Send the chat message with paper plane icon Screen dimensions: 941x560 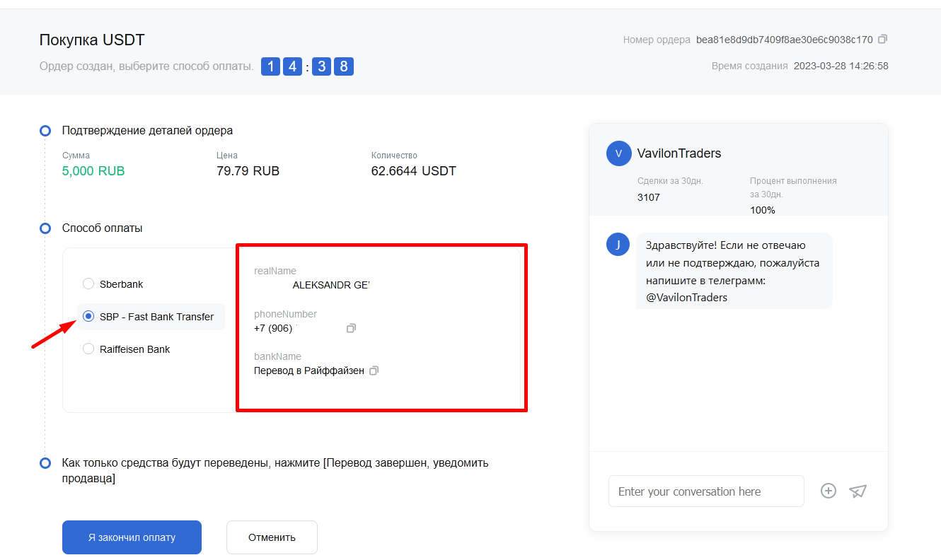858,491
